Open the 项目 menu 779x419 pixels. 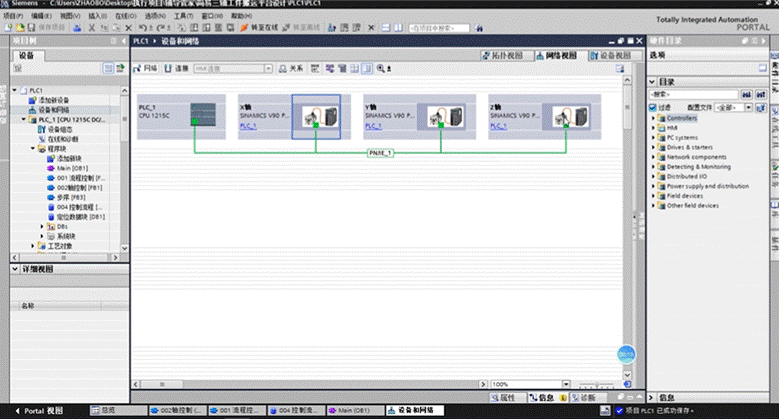[x=13, y=16]
